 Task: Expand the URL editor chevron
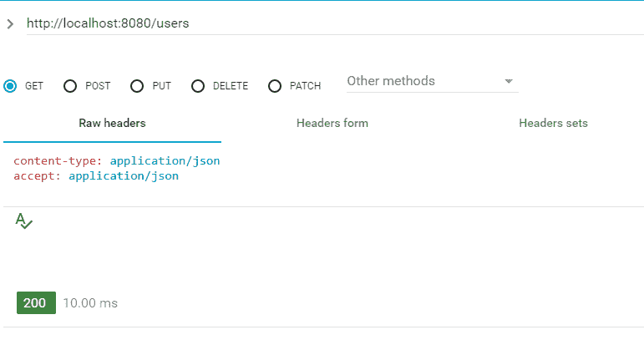tap(10, 23)
